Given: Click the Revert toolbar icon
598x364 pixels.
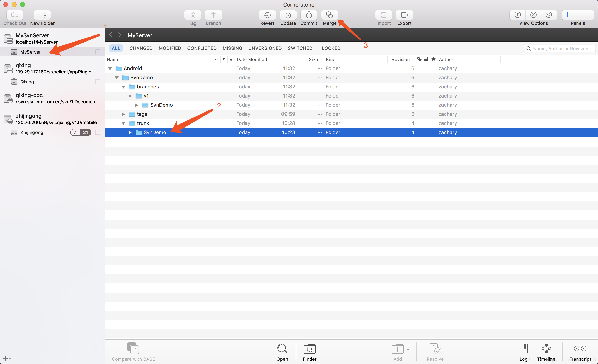Looking at the screenshot, I should coord(267,15).
